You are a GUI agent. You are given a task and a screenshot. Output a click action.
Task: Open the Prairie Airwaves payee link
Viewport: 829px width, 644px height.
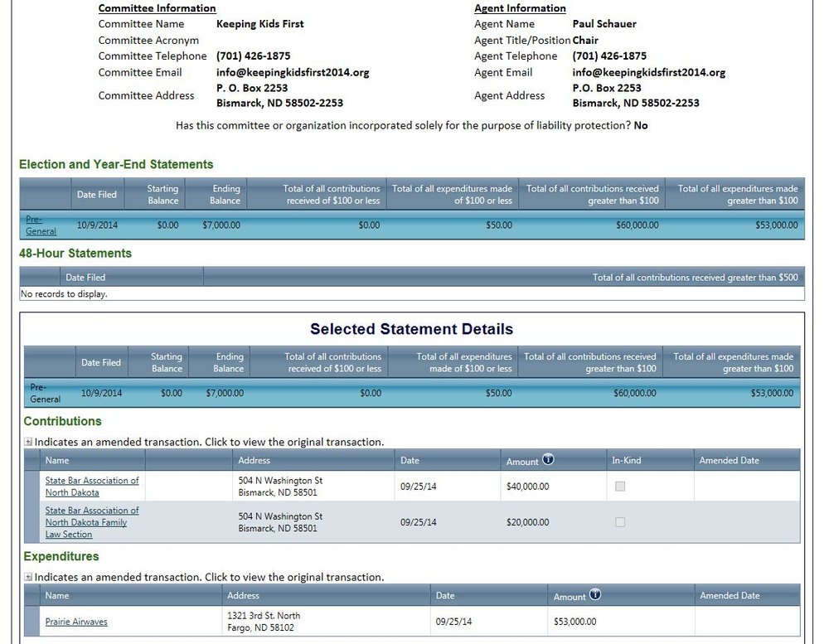tap(76, 622)
